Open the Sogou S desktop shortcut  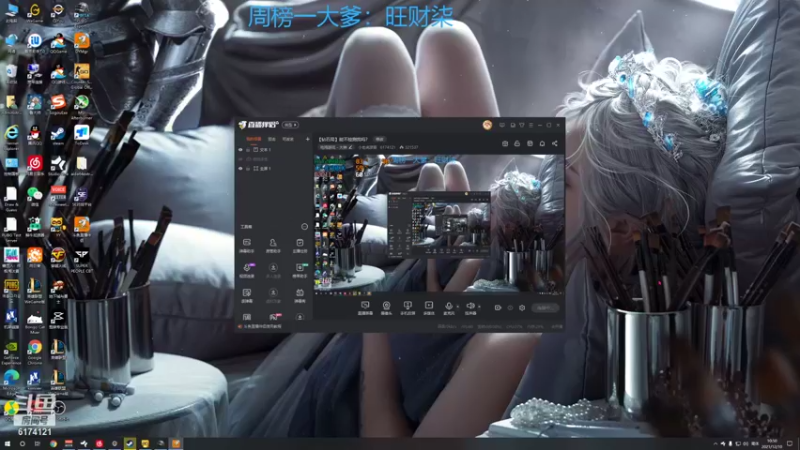[58, 105]
